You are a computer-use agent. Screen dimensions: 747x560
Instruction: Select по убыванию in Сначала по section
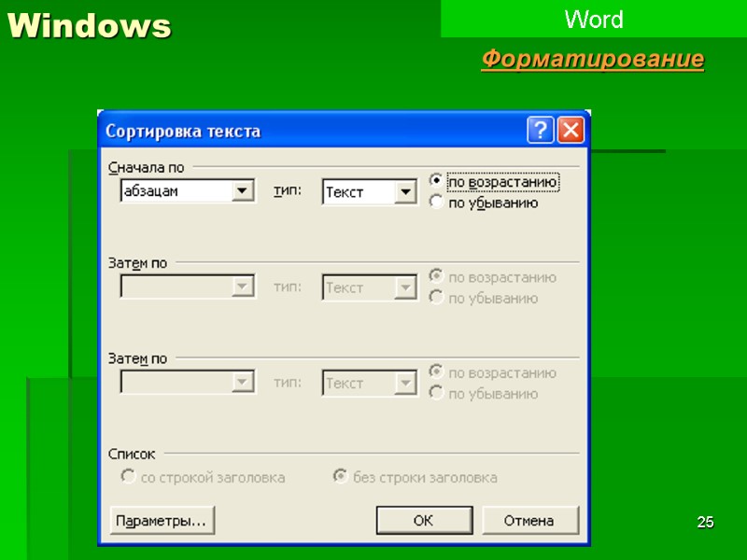[484, 203]
